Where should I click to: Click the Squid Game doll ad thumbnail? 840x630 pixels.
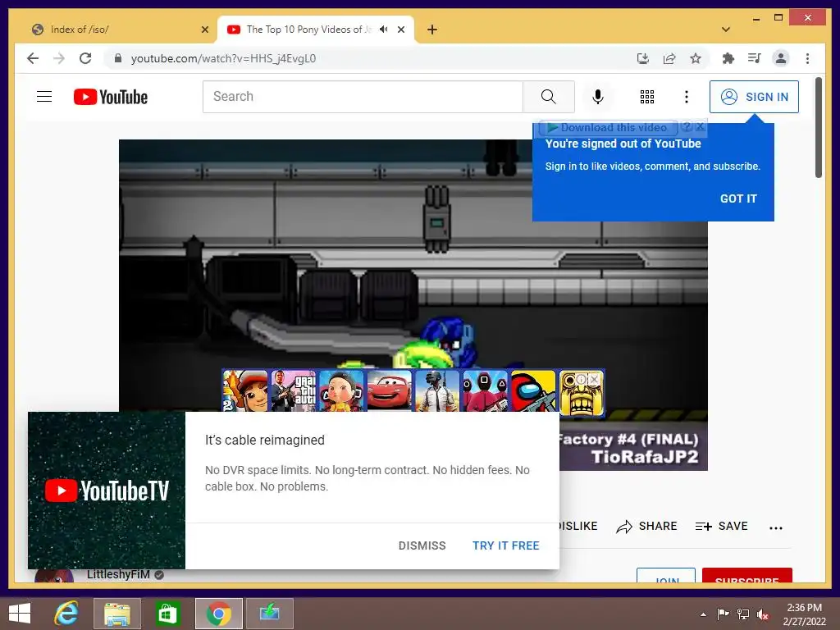click(342, 390)
